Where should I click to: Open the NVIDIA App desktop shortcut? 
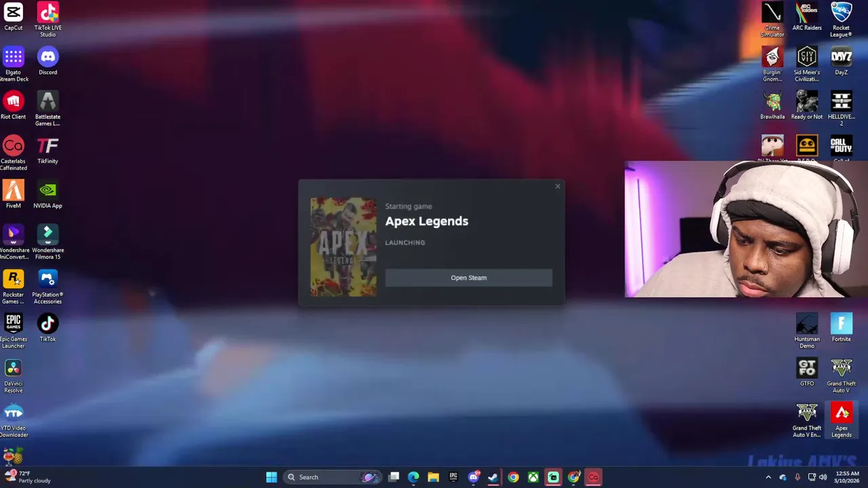click(x=47, y=195)
